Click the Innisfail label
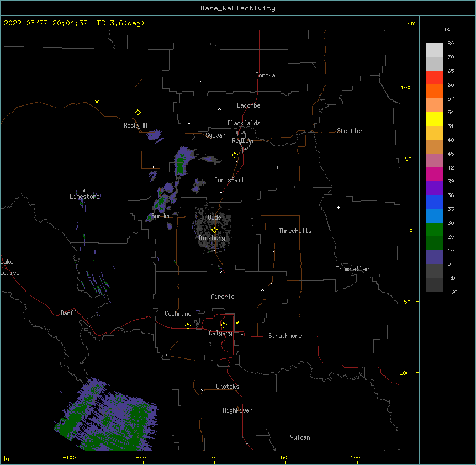 [229, 180]
